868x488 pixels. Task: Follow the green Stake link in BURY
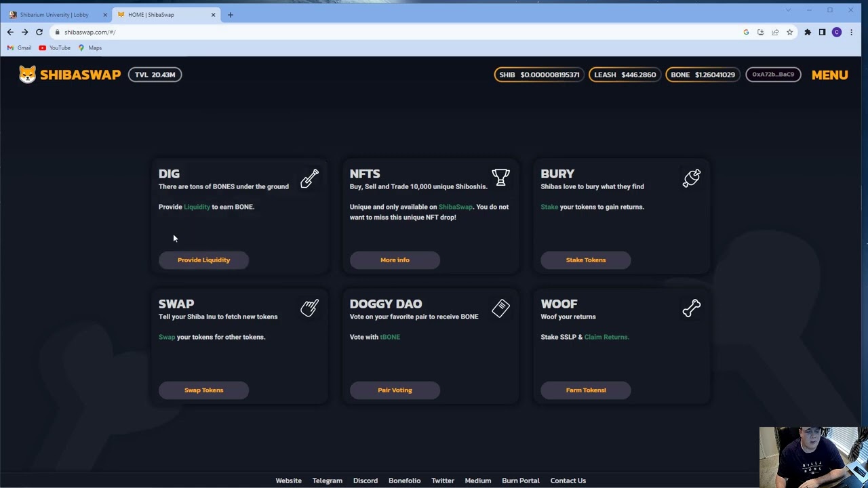[x=549, y=207]
